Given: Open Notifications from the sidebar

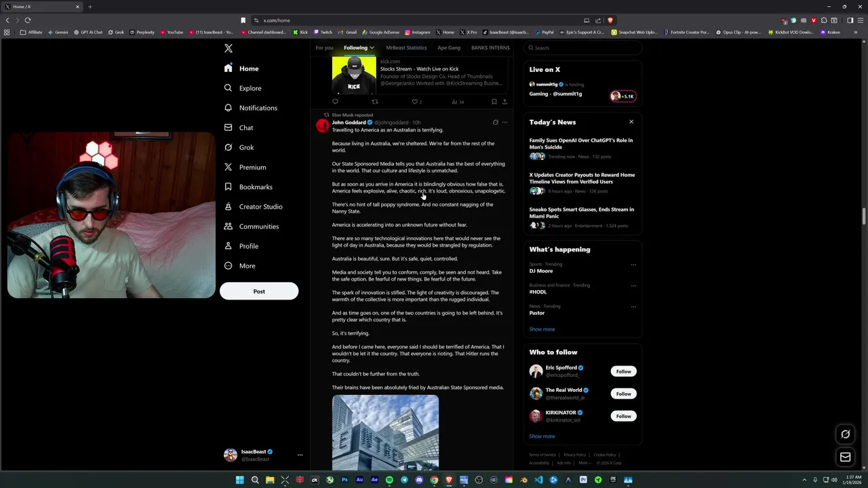Looking at the screenshot, I should tap(251, 108).
